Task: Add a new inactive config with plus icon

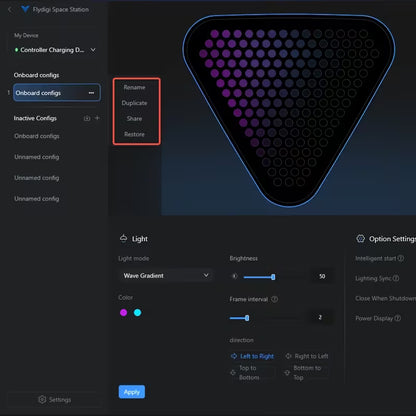Action: click(x=97, y=118)
